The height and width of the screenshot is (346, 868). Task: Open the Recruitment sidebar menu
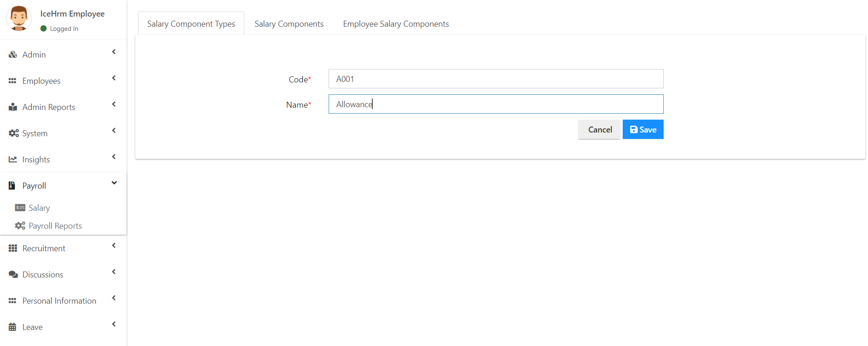(x=63, y=248)
